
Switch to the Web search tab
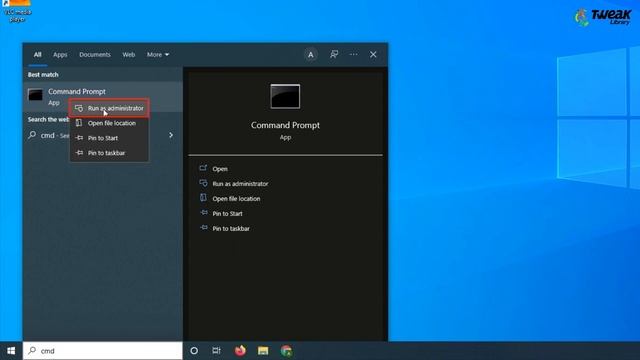pos(129,54)
